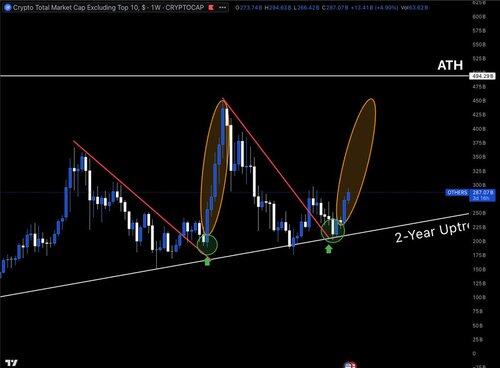Viewport: 500px width, 368px height.
Task: Select the 2-Year Uptrend text label
Action: point(432,232)
